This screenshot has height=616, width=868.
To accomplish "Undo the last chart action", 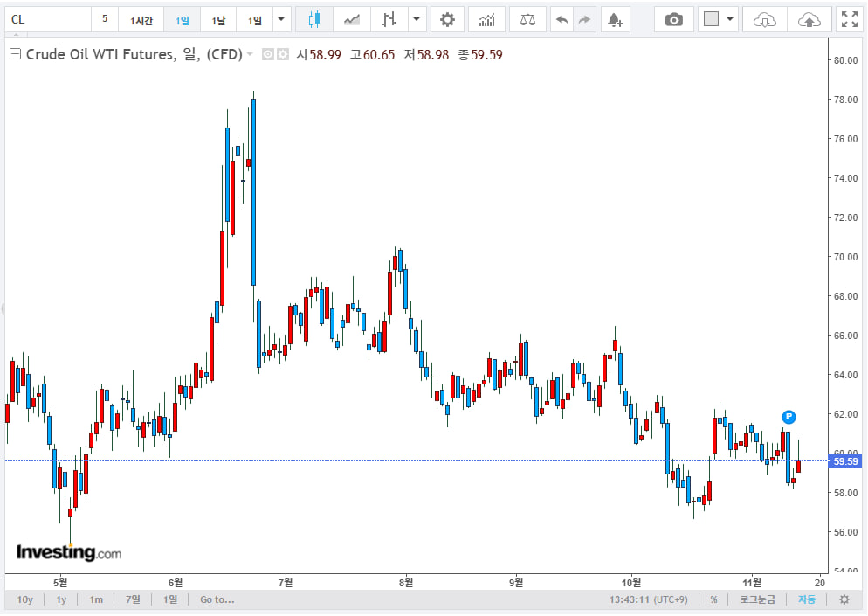I will 562,19.
